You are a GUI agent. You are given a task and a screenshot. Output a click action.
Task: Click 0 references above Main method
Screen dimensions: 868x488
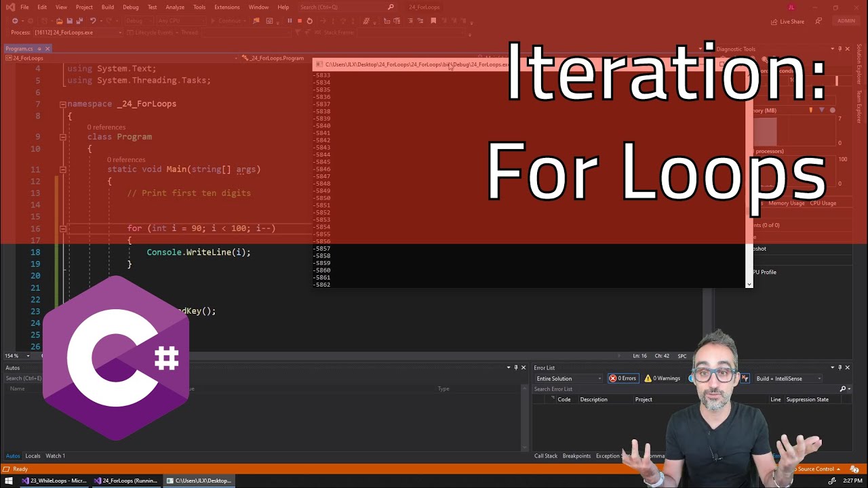coord(126,160)
